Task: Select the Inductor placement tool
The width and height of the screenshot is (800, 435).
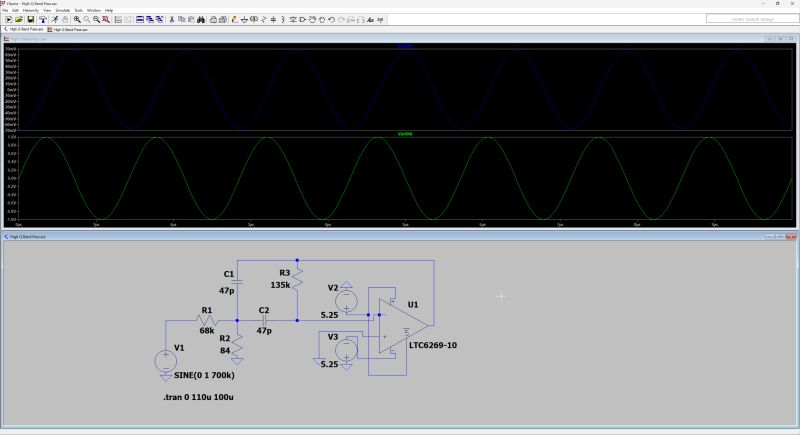Action: [283, 19]
